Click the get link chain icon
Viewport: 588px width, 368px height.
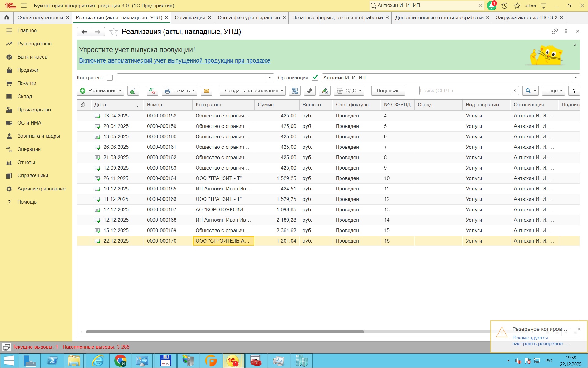tap(555, 31)
